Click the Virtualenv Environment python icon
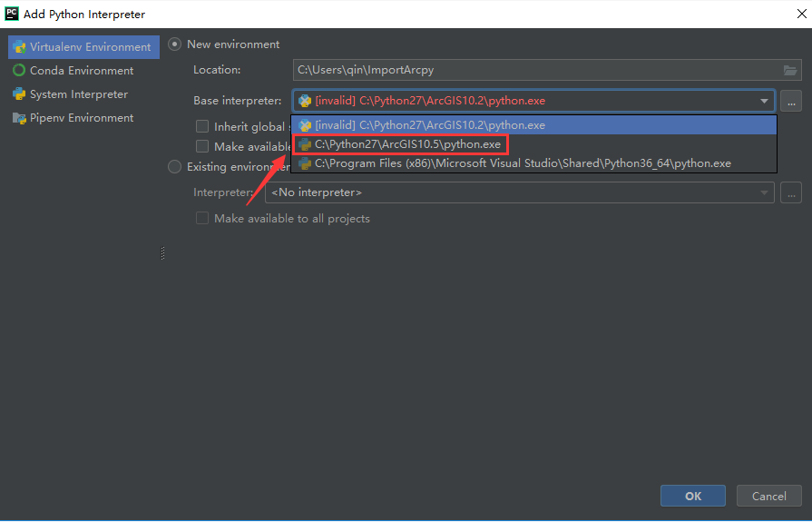The image size is (812, 522). click(x=19, y=47)
